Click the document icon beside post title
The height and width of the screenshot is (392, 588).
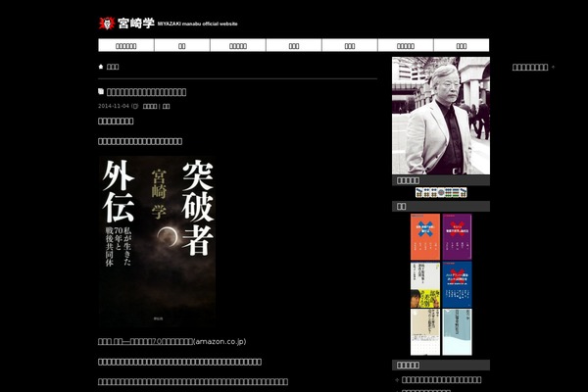[x=101, y=91]
